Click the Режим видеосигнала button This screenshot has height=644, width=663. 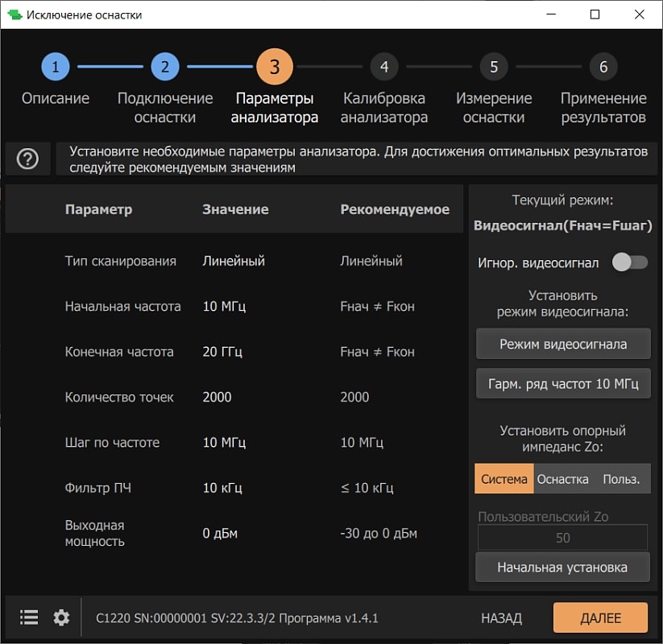[563, 344]
